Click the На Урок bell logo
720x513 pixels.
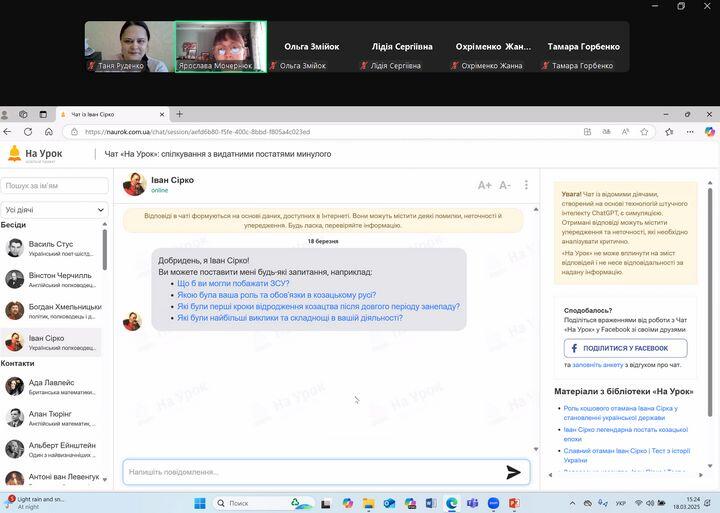(x=15, y=153)
